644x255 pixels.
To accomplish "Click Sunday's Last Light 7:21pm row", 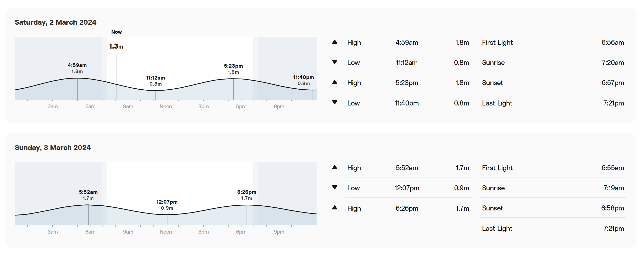I will point(553,228).
